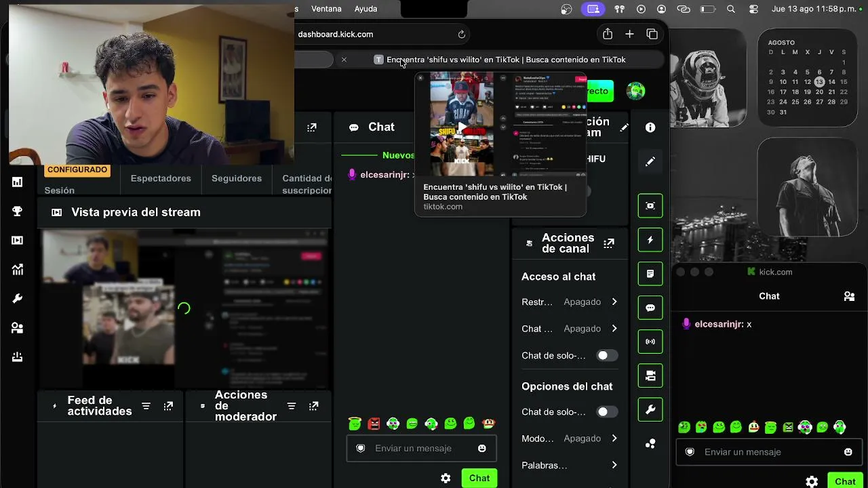This screenshot has height=488, width=868.
Task: Show Safari tab overview
Action: [652, 34]
